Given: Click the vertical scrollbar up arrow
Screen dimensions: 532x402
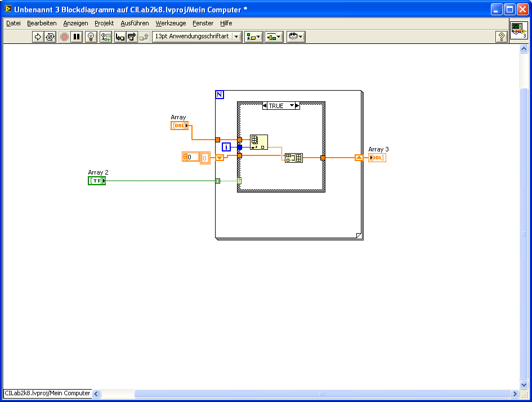Looking at the screenshot, I should pos(524,49).
